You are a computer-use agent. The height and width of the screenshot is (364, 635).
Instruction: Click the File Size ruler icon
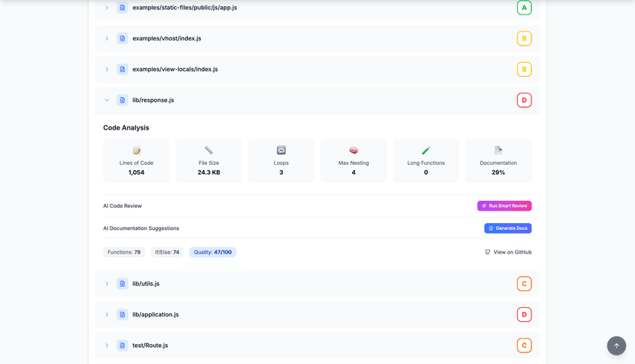tap(209, 151)
